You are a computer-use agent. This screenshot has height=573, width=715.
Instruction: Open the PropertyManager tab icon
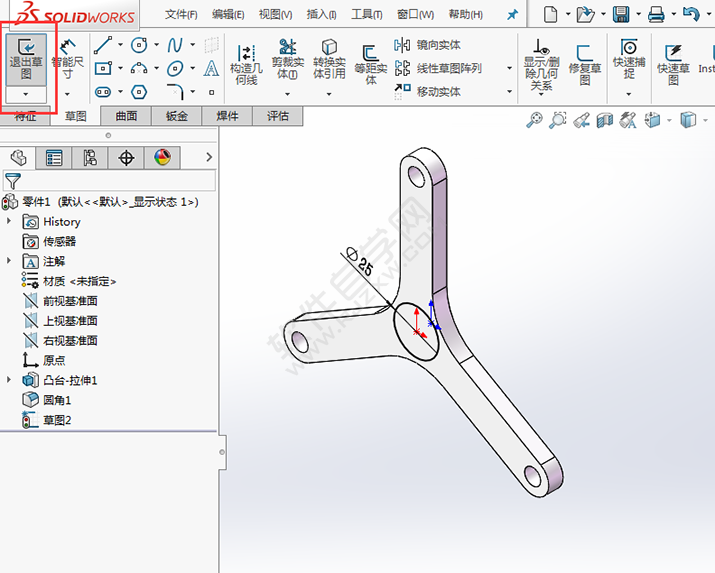click(54, 158)
